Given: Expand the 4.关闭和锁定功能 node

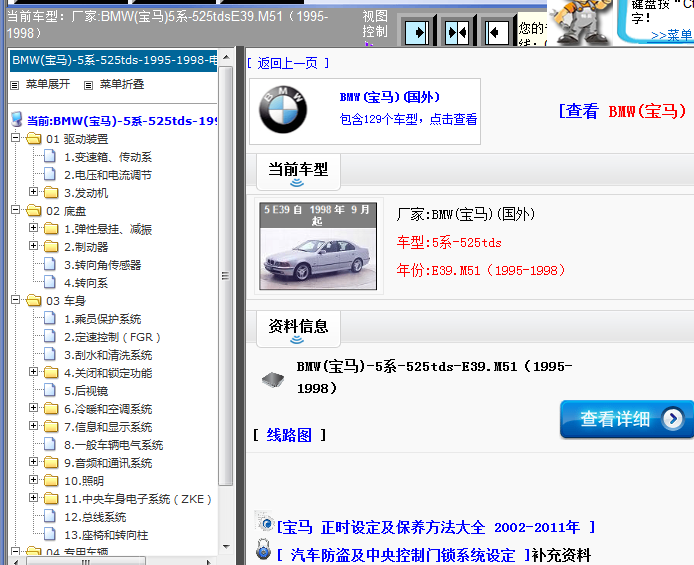Looking at the screenshot, I should [34, 372].
